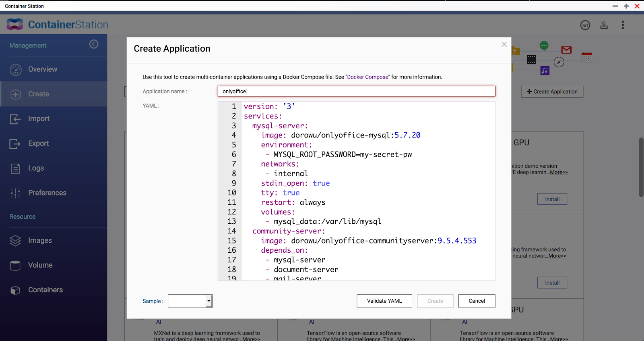
Task: Go to the Import section
Action: (54, 119)
